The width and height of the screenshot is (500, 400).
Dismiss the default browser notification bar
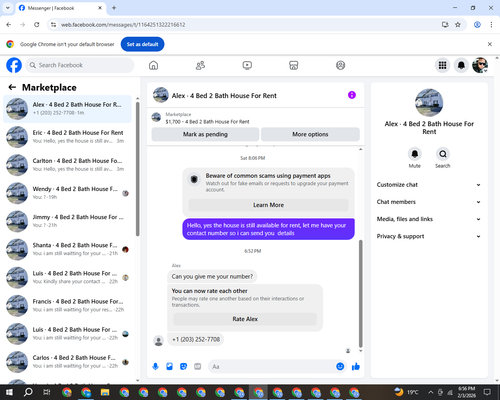pos(490,44)
